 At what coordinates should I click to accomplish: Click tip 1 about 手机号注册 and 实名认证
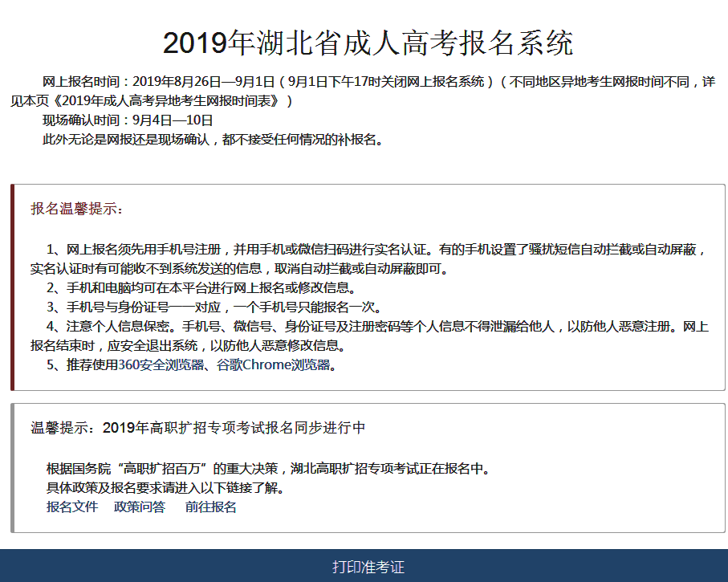point(368,258)
